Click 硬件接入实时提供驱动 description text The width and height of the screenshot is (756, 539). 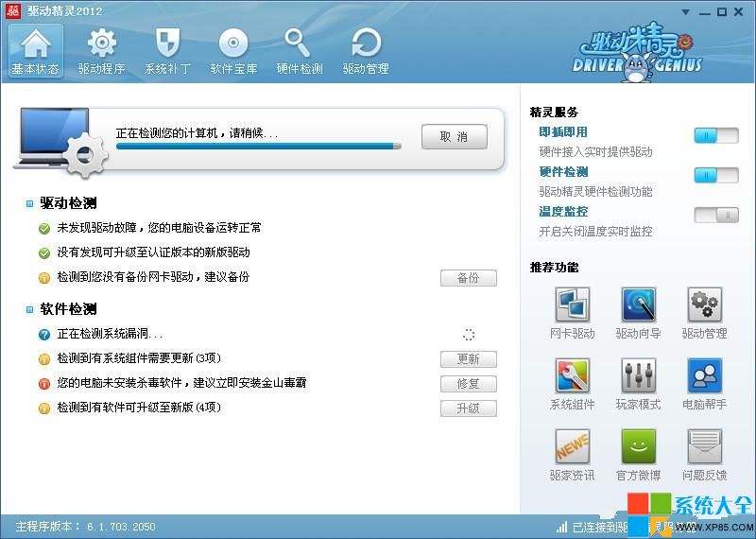[595, 152]
